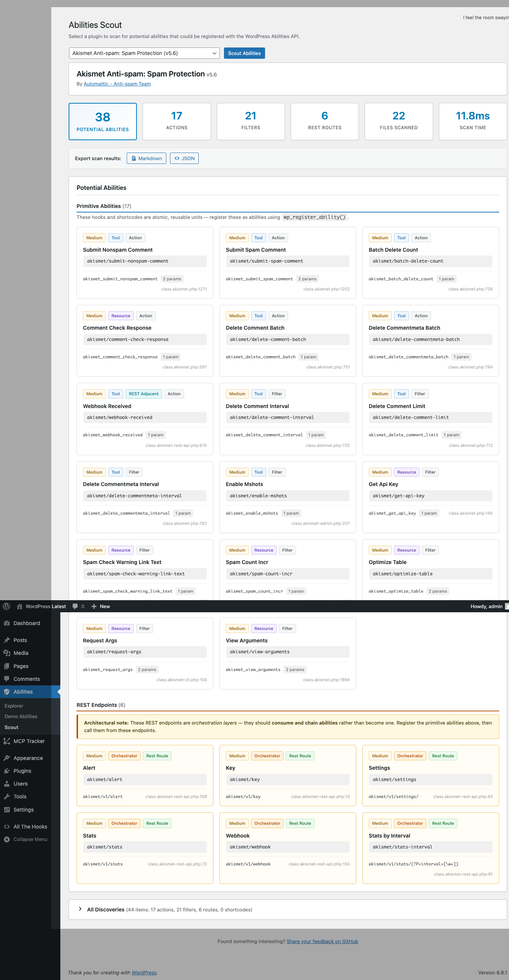Export results as JSON
Screen dimensions: 509x980
click(184, 158)
